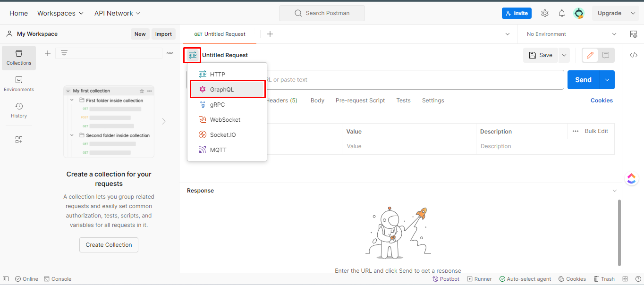Click the Upgrade button
Image resolution: width=644 pixels, height=285 pixels.
tap(610, 13)
